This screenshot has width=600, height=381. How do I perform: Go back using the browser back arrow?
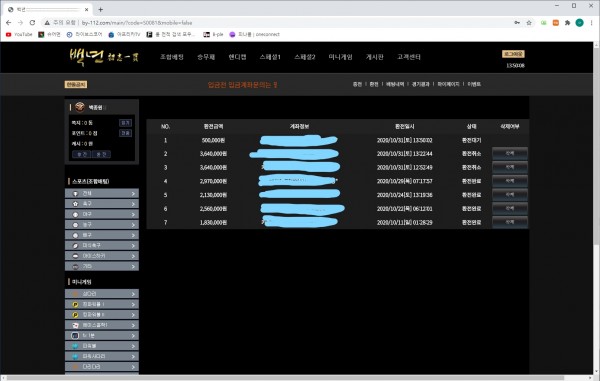coord(8,23)
